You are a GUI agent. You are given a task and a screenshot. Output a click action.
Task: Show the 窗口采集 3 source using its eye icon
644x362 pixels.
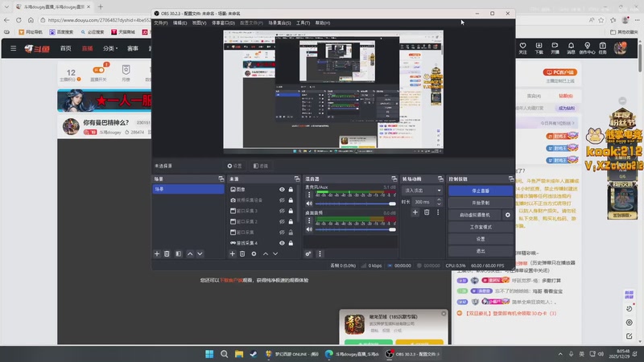[282, 211]
